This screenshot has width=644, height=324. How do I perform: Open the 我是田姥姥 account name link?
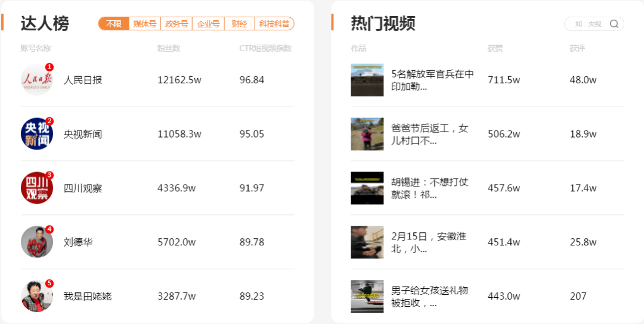(x=88, y=296)
